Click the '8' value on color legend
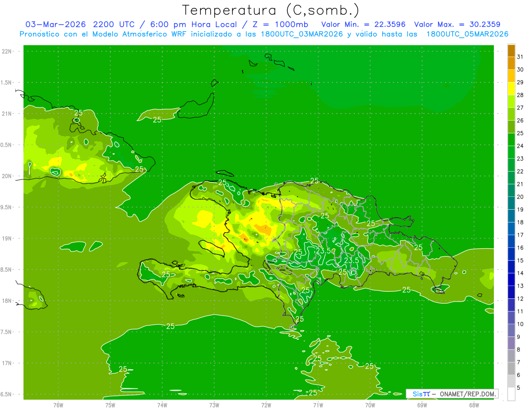This screenshot has width=532, height=411. click(519, 350)
